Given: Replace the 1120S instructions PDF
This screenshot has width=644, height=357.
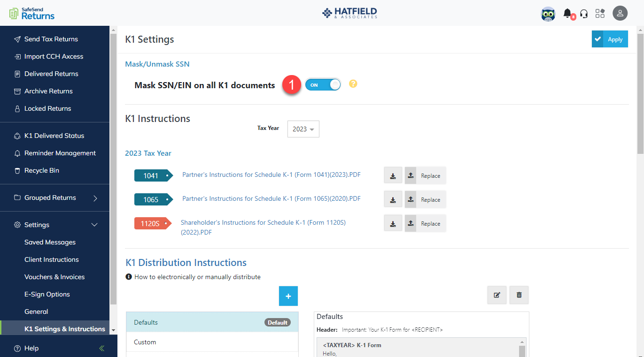Looking at the screenshot, I should click(x=425, y=223).
